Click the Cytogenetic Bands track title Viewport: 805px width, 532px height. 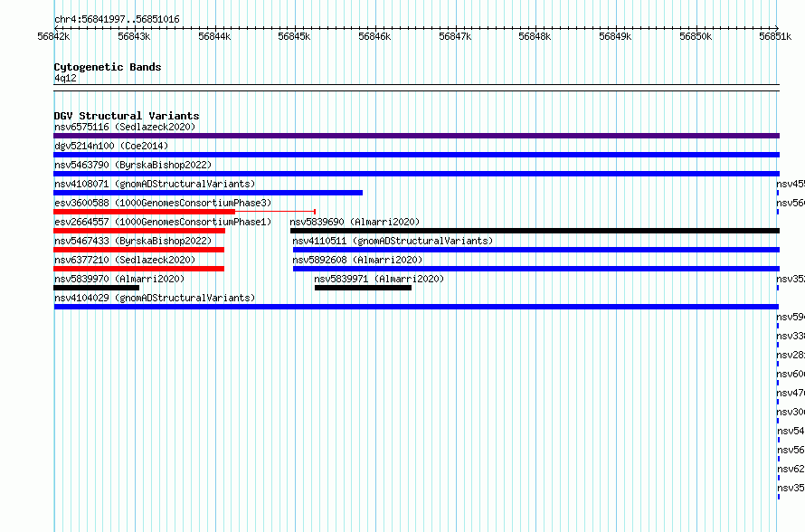point(108,67)
